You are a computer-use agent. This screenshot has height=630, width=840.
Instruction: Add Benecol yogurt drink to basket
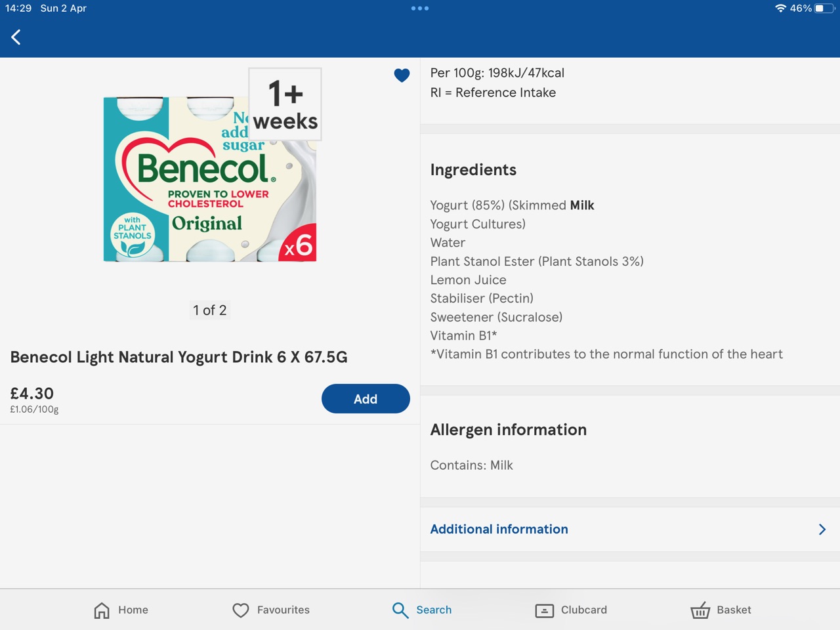coord(366,398)
